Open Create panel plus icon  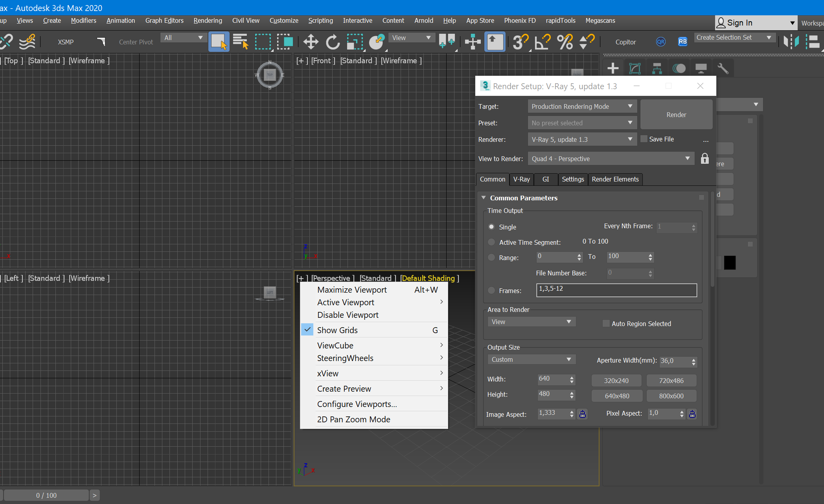point(613,68)
